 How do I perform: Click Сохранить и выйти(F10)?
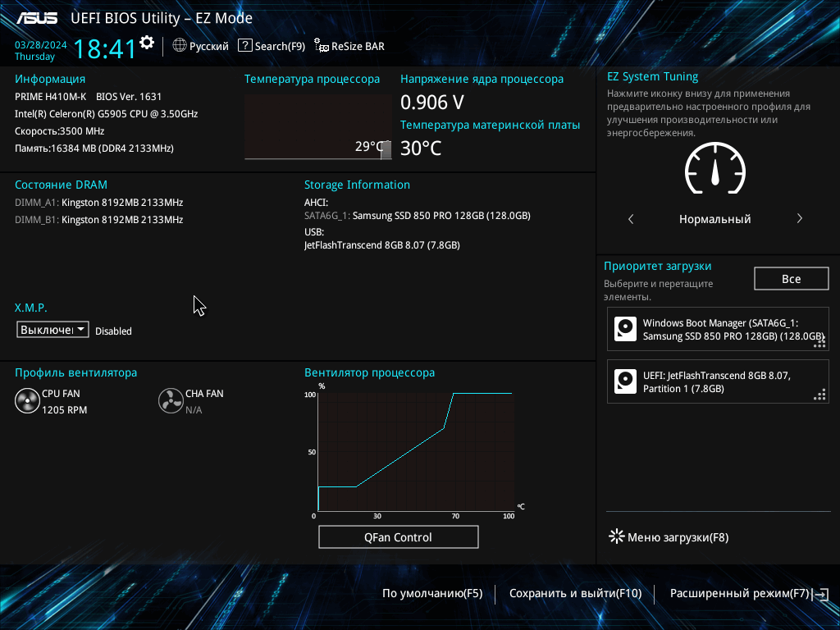(x=575, y=594)
